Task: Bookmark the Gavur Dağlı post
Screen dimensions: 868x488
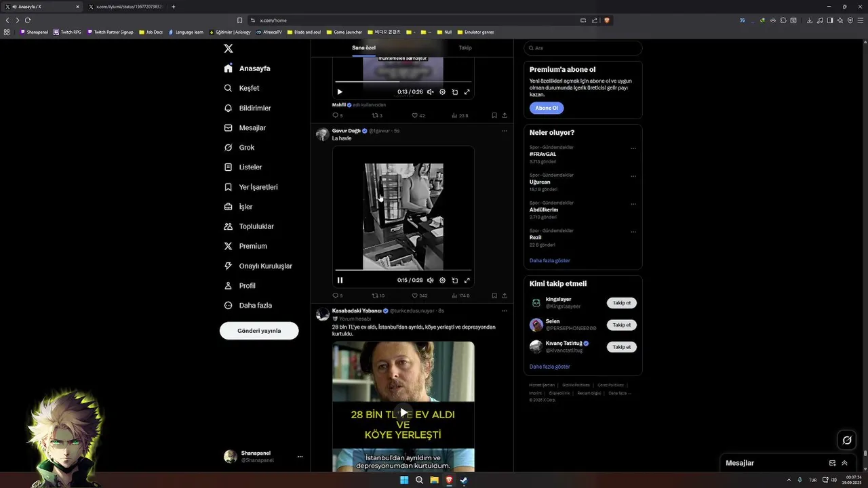Action: click(x=494, y=296)
